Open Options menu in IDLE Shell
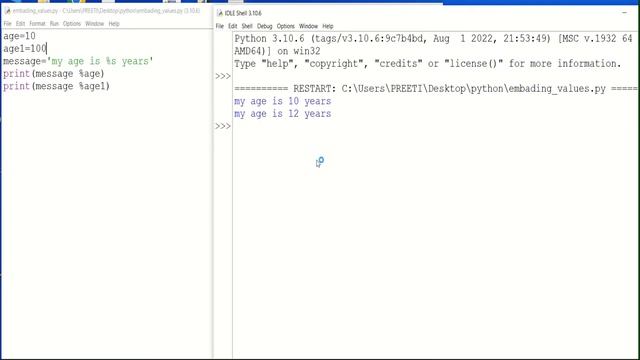The width and height of the screenshot is (640, 360). (x=286, y=26)
